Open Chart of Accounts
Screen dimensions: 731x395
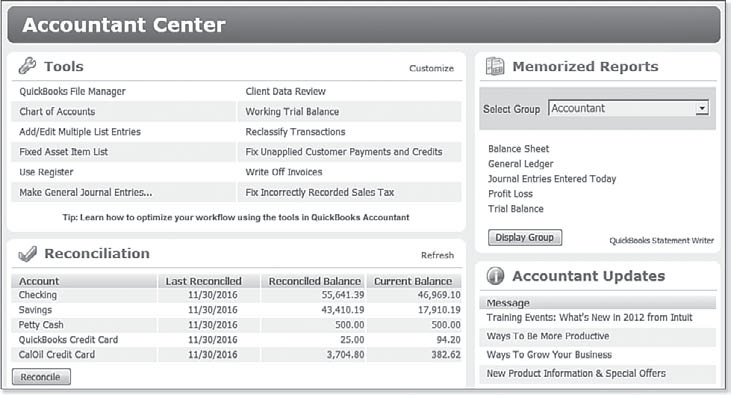tap(57, 111)
